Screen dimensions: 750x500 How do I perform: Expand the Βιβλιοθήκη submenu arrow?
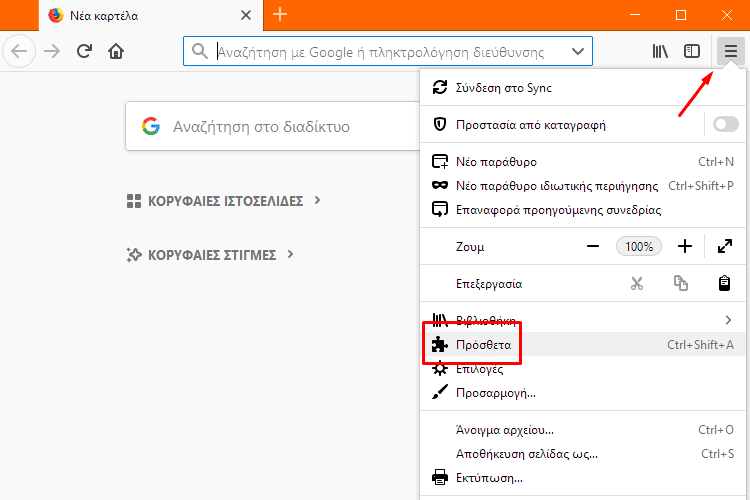(x=728, y=320)
